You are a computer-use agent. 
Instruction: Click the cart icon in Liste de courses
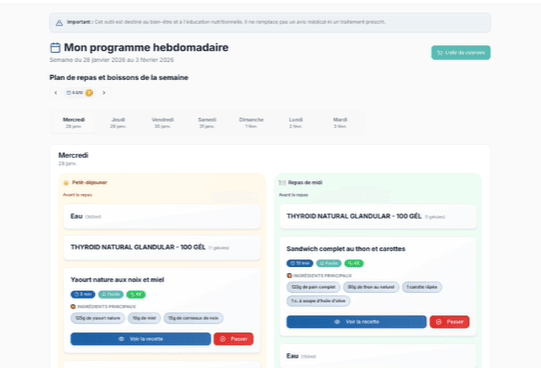coord(440,53)
